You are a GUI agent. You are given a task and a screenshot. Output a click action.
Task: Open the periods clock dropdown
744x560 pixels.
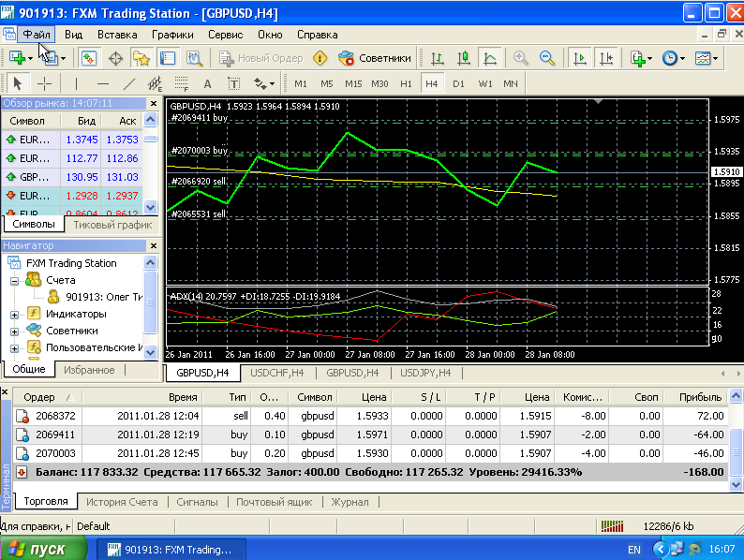click(674, 58)
